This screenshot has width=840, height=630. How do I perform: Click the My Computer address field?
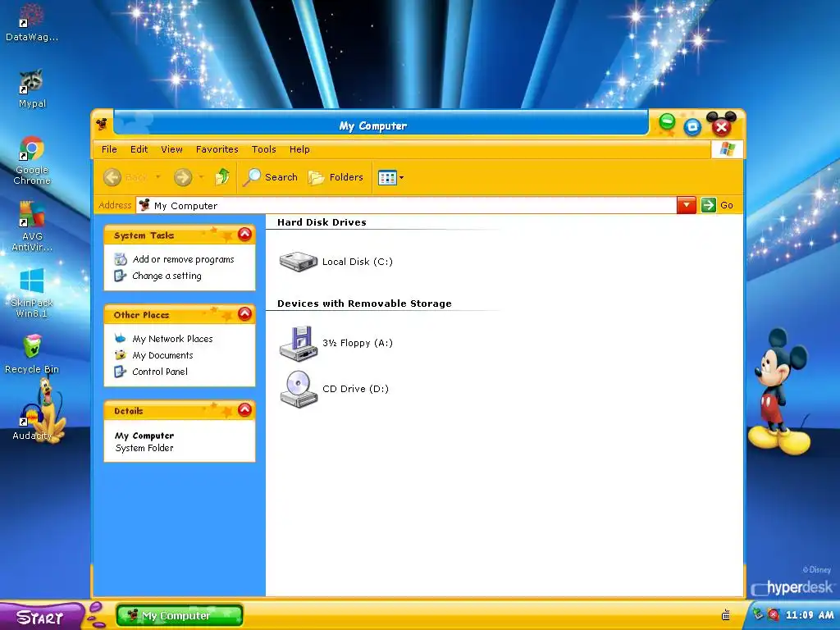tap(406, 205)
